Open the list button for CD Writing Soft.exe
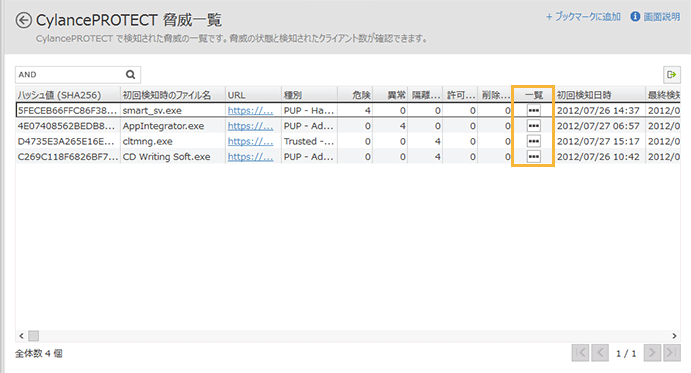 534,157
